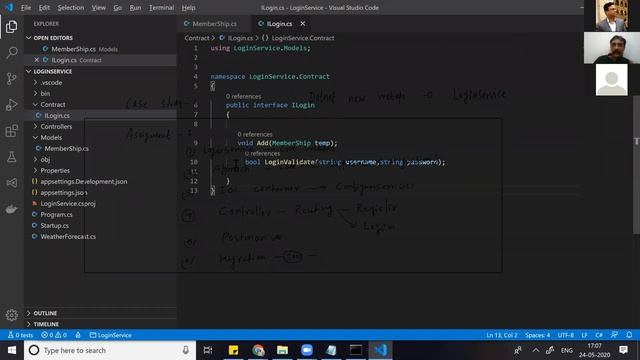Image resolution: width=640 pixels, height=360 pixels.
Task: Open the Run and Debug view
Action: (11, 105)
